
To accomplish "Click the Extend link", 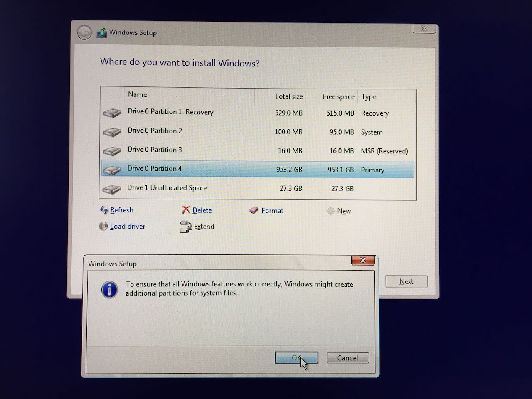I will [204, 227].
